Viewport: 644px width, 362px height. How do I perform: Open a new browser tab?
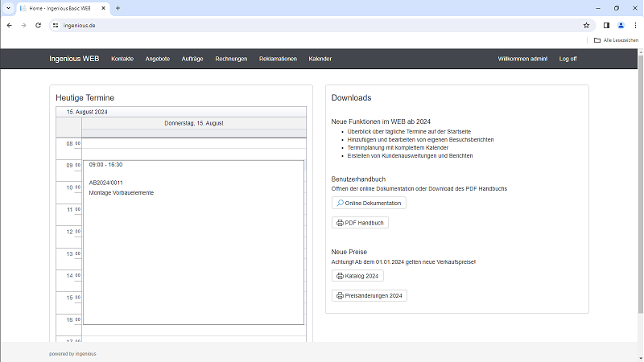click(118, 8)
